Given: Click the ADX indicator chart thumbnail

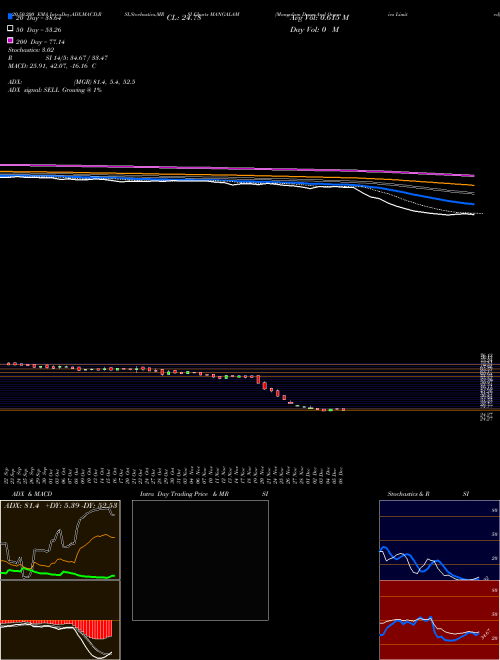Looking at the screenshot, I should pos(60,540).
